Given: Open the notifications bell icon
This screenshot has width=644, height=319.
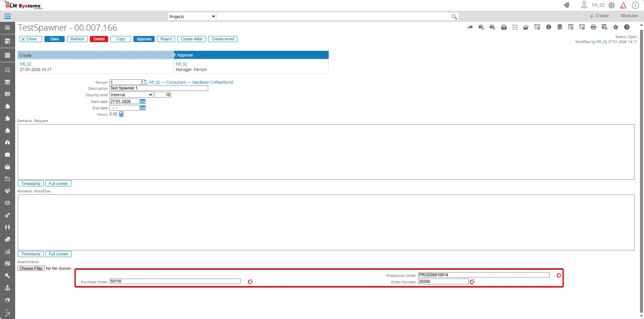Looking at the screenshot, I should [x=567, y=5].
